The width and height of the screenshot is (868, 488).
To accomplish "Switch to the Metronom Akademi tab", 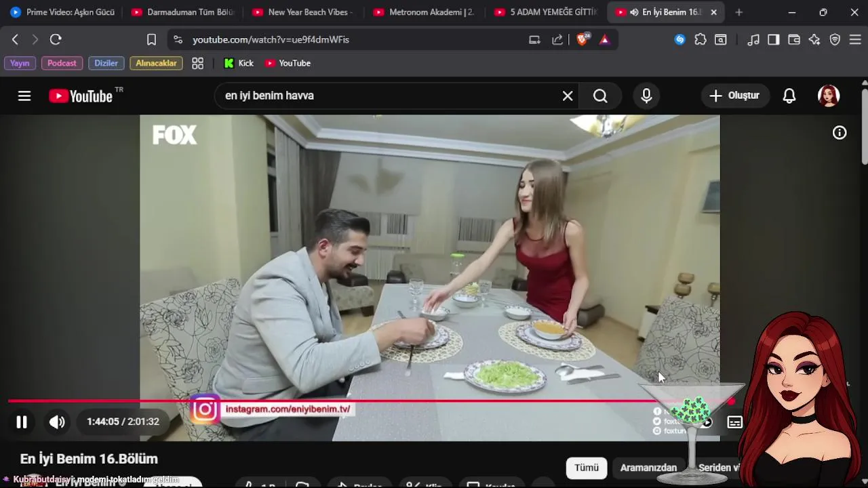I will (425, 12).
